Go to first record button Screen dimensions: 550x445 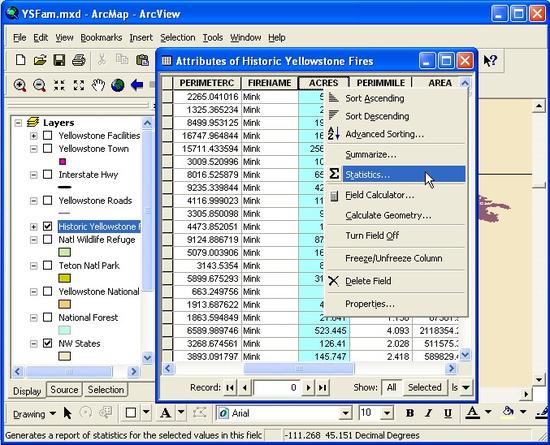[x=230, y=387]
